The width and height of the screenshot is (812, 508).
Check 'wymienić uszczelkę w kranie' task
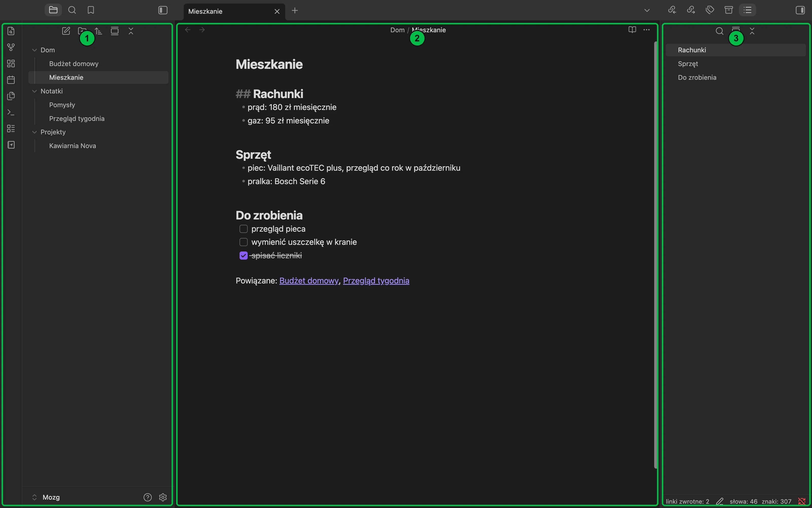pos(244,242)
